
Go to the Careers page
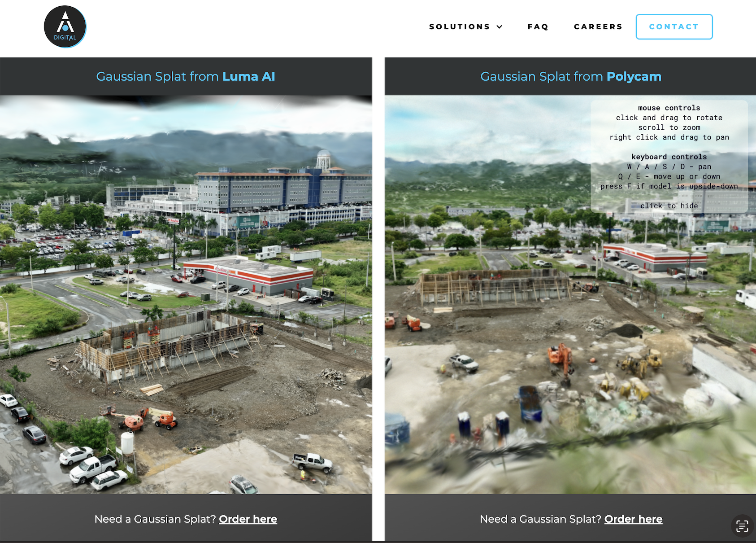[598, 27]
